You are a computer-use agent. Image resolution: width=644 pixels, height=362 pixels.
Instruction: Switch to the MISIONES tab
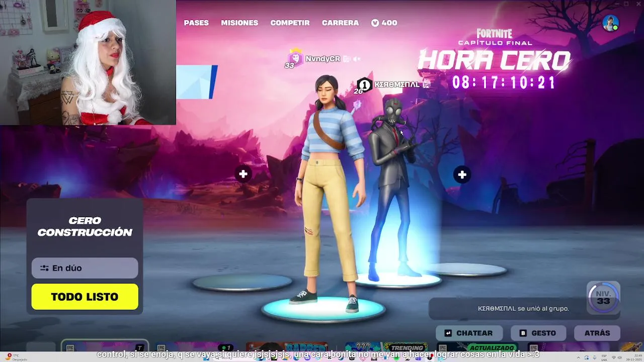[239, 23]
